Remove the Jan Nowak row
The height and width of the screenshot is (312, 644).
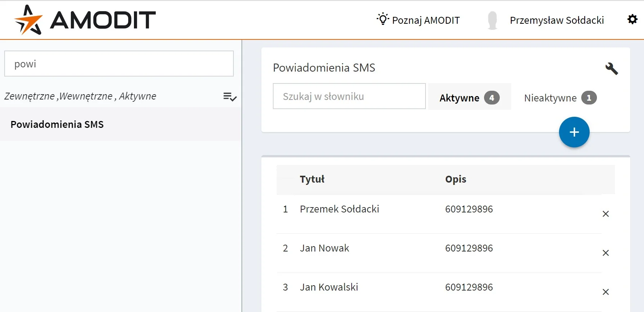606,253
